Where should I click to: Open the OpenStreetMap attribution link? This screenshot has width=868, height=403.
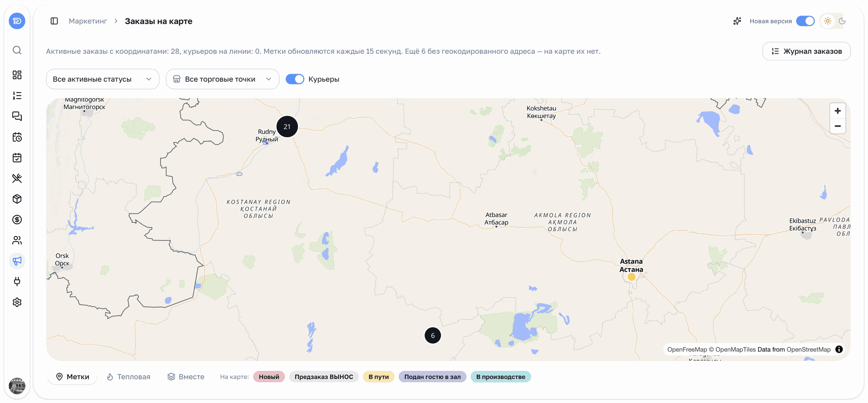tap(808, 350)
